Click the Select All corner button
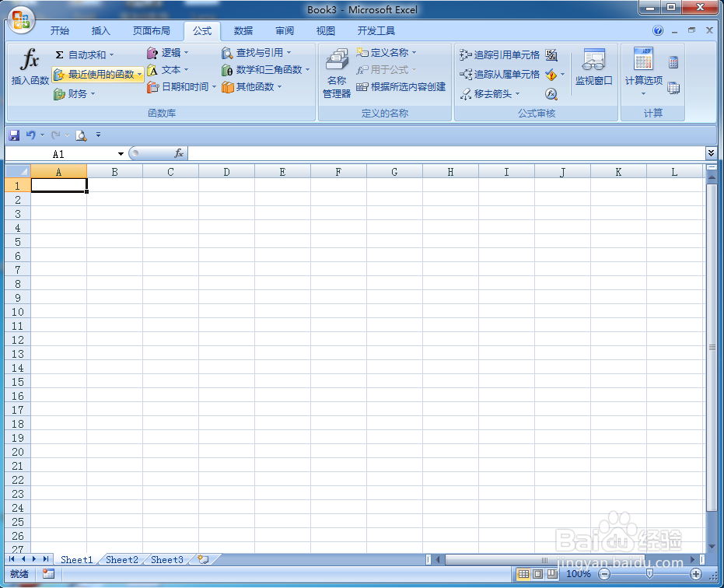The height and width of the screenshot is (588, 724). coord(18,171)
